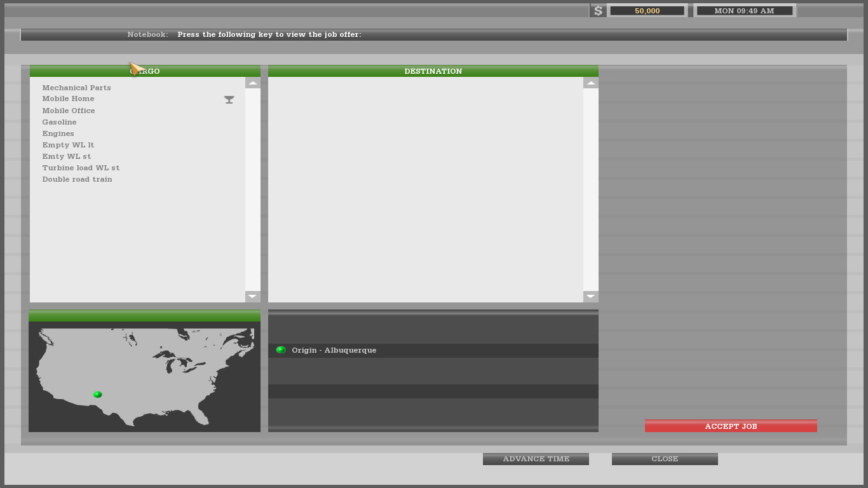Pick Engines cargo entry
This screenshot has height=488, width=868.
coord(58,133)
